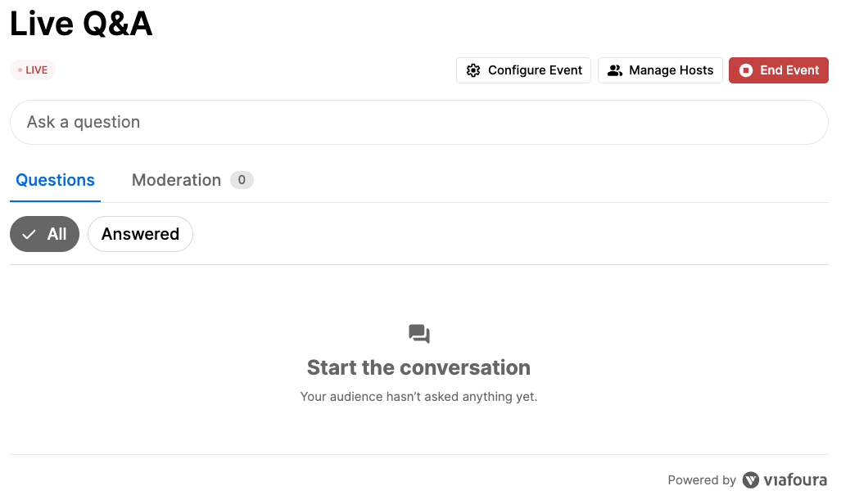841x504 pixels.
Task: Click the Live Q&A page title
Action: [x=81, y=24]
